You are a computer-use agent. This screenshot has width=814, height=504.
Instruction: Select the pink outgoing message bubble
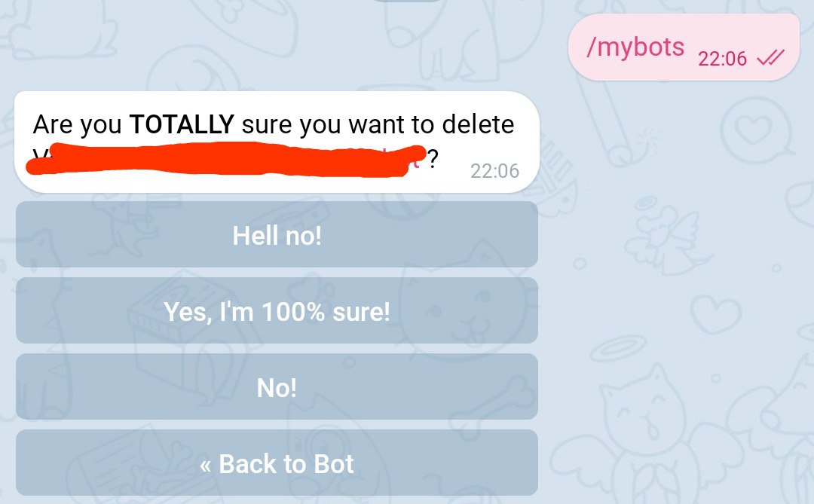point(684,47)
